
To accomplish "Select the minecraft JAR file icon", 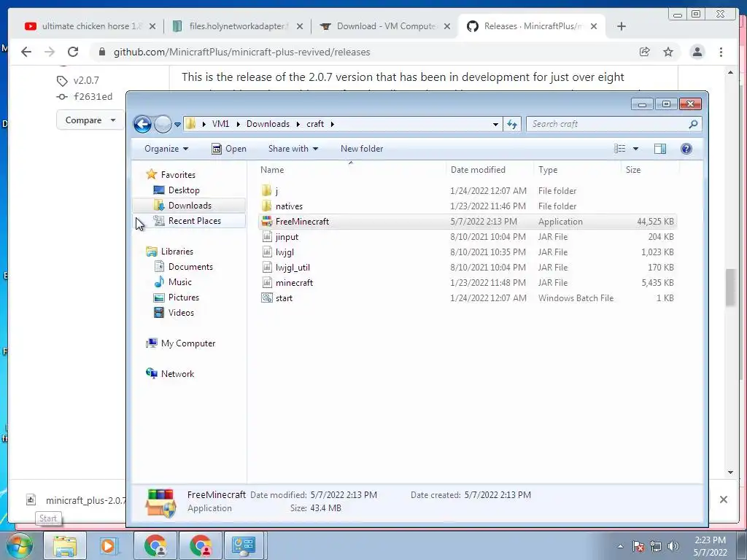I will tap(267, 282).
